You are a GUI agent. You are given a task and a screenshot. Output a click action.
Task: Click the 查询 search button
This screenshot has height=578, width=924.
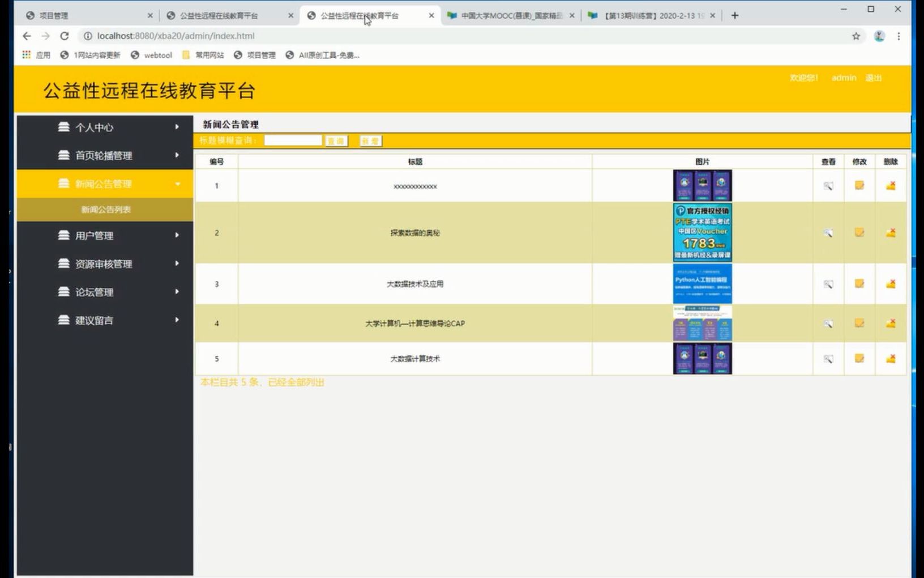(x=336, y=140)
